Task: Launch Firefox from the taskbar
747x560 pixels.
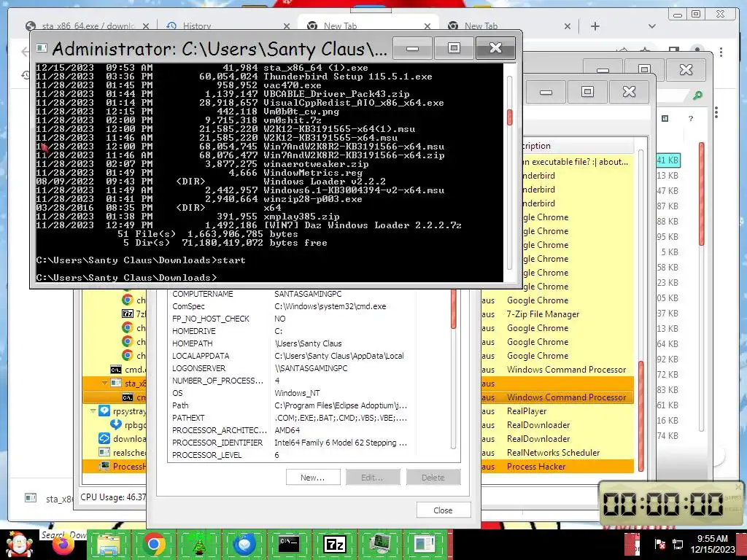Action: click(x=63, y=545)
